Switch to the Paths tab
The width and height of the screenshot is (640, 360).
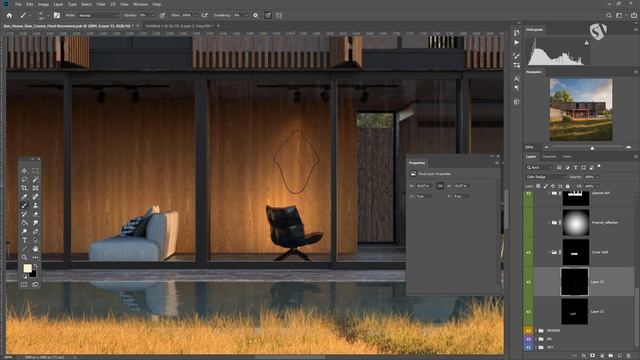[x=567, y=157]
